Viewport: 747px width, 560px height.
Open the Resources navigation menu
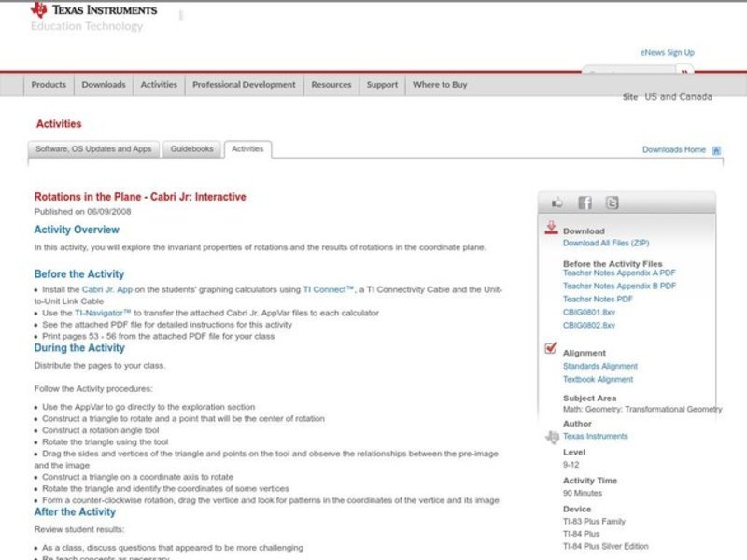point(331,85)
